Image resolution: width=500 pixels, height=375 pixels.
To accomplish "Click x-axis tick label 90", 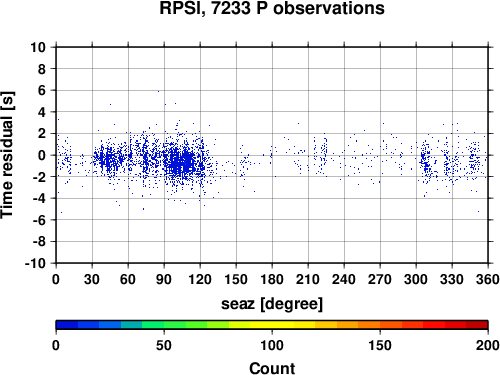I will [x=164, y=279].
